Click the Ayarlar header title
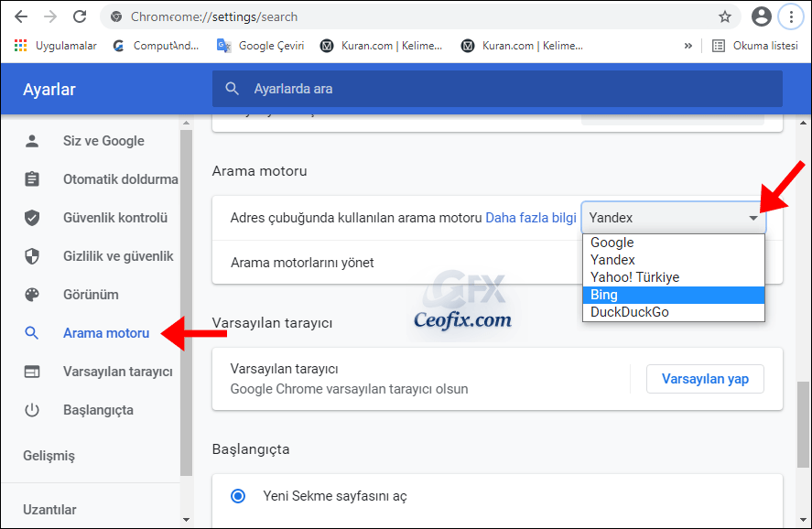Image resolution: width=812 pixels, height=529 pixels. click(x=49, y=90)
